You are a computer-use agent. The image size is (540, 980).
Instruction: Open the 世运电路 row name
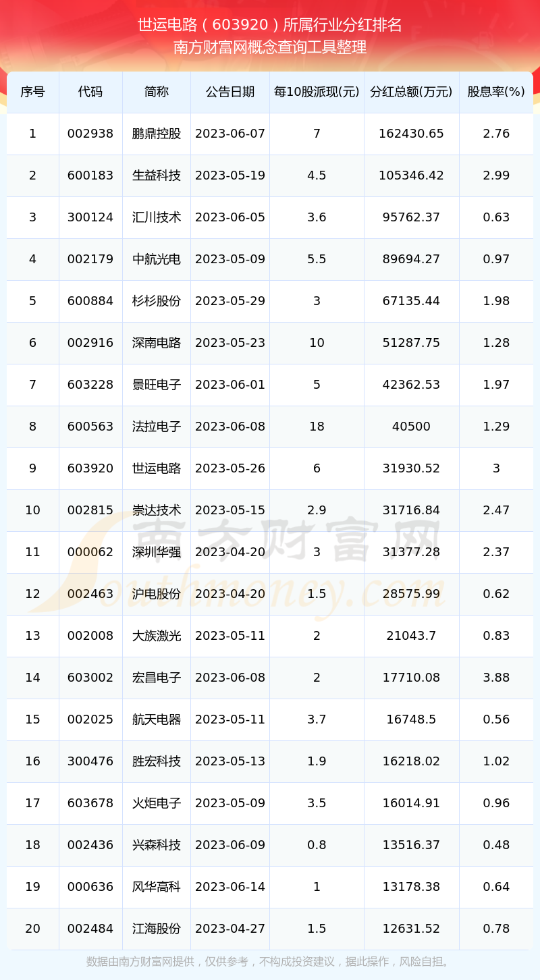(157, 468)
